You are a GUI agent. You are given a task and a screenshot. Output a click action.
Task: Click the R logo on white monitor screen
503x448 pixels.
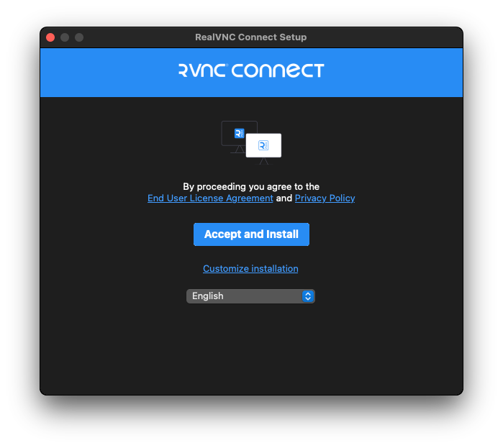point(263,145)
